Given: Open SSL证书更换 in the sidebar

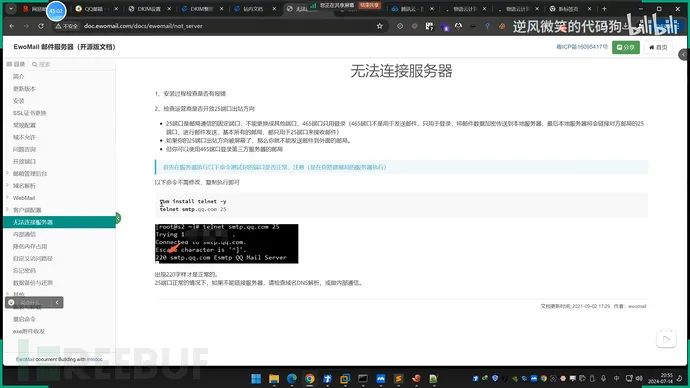Looking at the screenshot, I should point(29,113).
